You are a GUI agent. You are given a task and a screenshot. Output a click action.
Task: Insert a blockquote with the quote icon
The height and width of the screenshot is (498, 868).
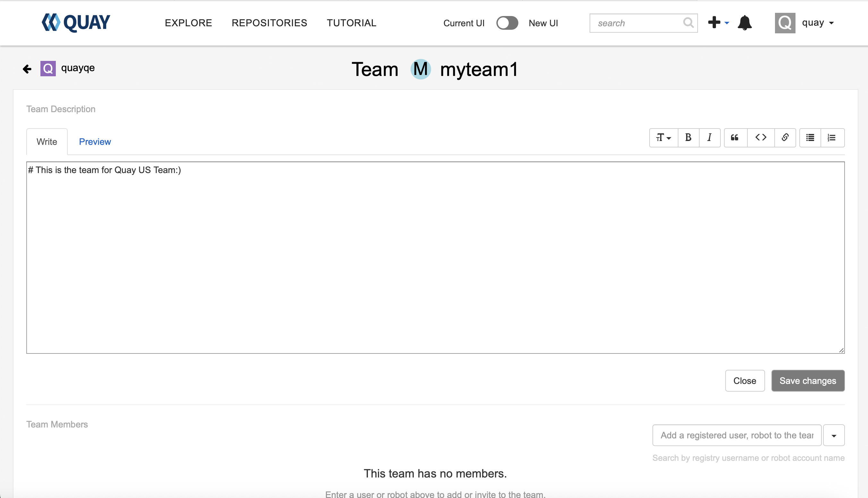[x=735, y=137]
